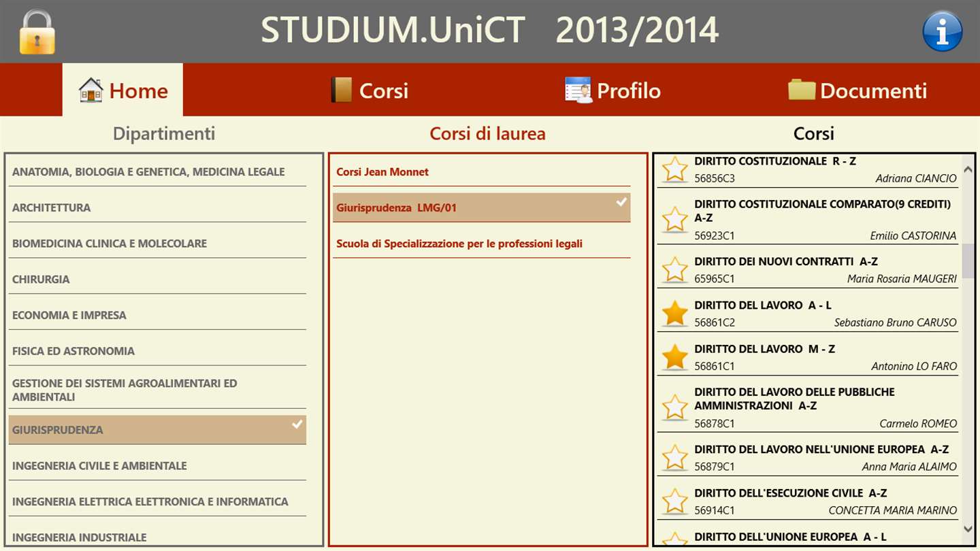Choose Scuola di Specializzazione per le professioni legali

(x=482, y=244)
